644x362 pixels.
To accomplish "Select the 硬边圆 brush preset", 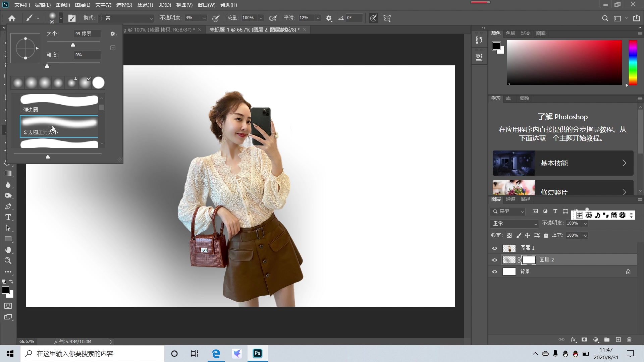I will [59, 103].
